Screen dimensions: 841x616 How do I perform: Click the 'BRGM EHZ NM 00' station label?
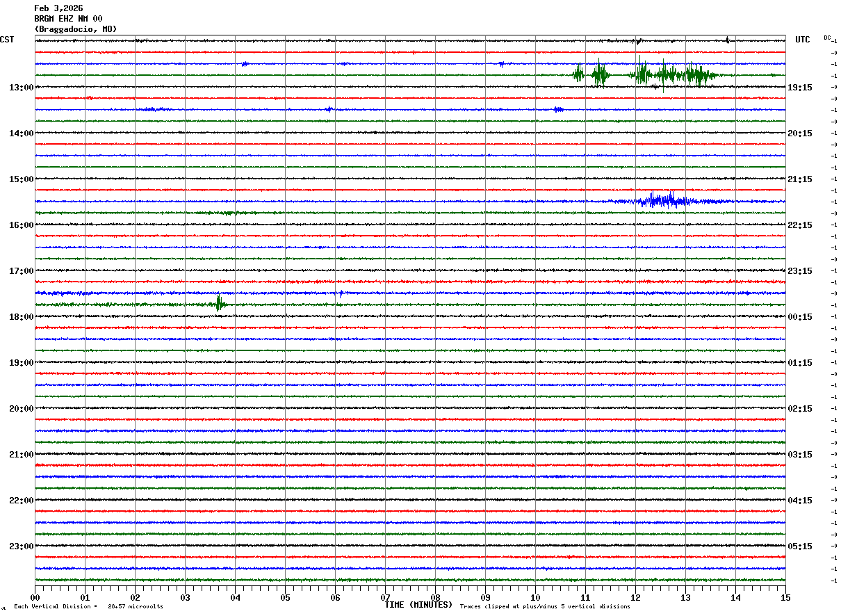pos(68,19)
